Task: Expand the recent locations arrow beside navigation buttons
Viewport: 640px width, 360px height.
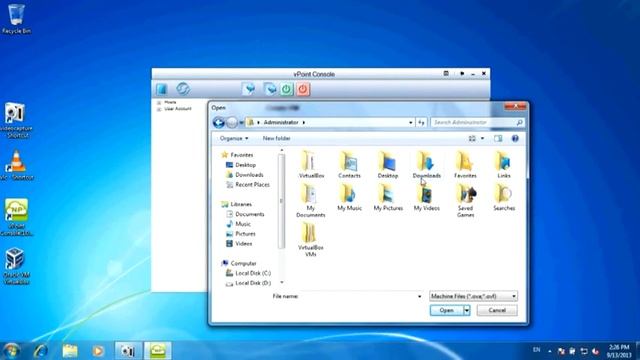Action: click(x=241, y=122)
